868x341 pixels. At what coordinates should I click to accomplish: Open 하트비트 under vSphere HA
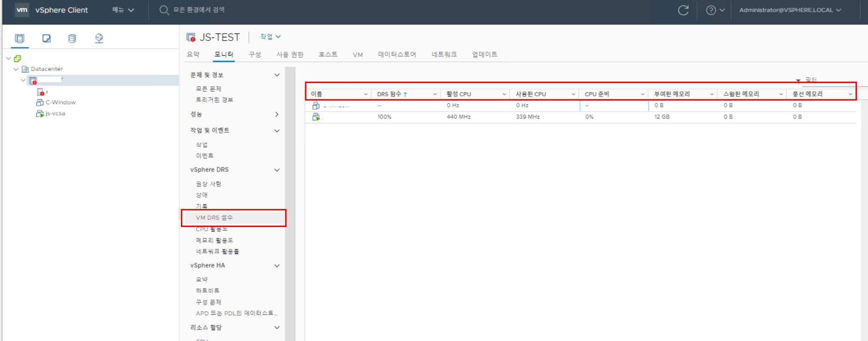[208, 291]
